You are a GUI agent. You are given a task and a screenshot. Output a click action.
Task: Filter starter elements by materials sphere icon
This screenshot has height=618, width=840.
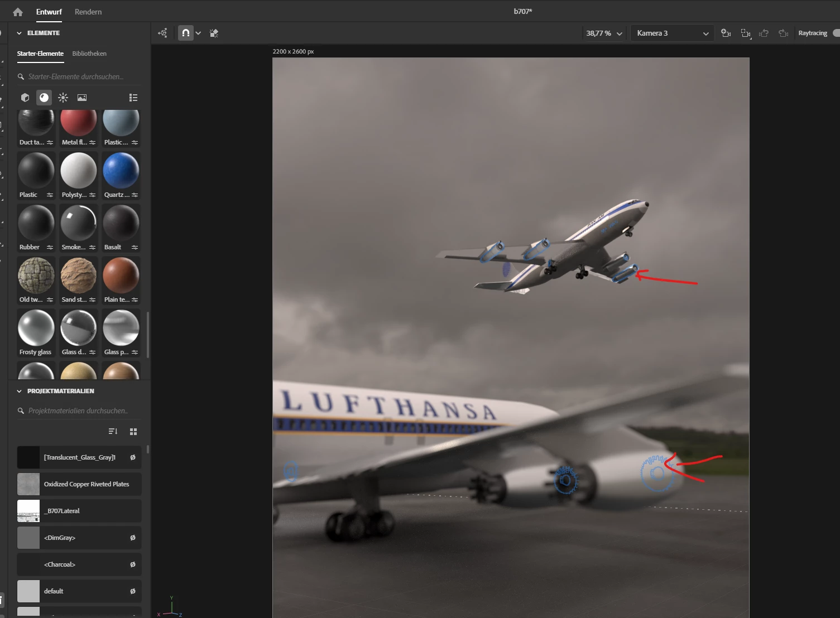tap(44, 98)
